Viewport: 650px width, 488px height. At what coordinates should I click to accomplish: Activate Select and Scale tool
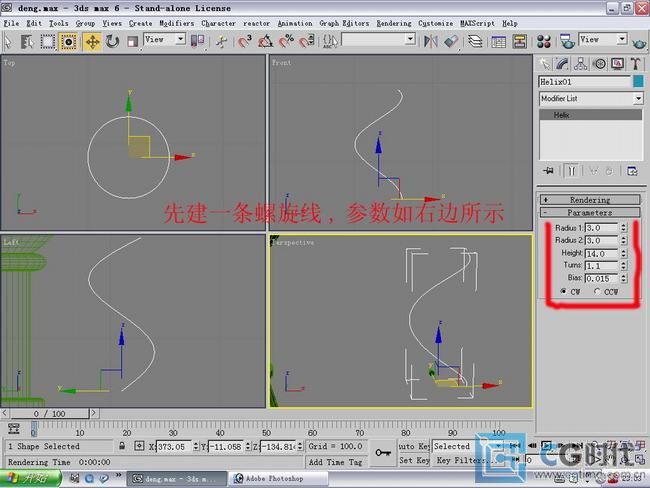(132, 41)
